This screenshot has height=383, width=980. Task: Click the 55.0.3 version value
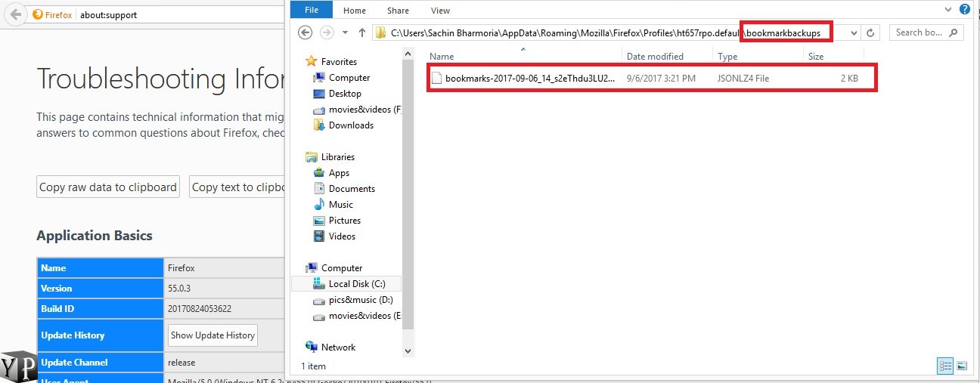[x=180, y=289]
